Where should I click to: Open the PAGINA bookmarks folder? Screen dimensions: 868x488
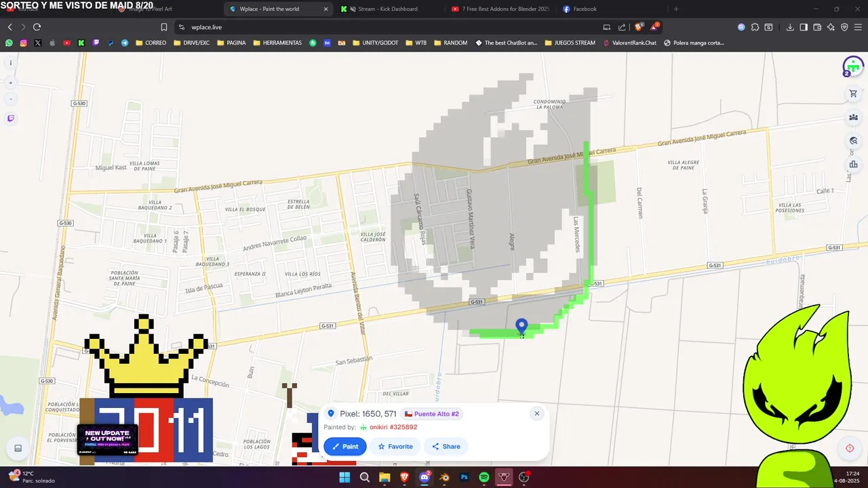[x=231, y=43]
